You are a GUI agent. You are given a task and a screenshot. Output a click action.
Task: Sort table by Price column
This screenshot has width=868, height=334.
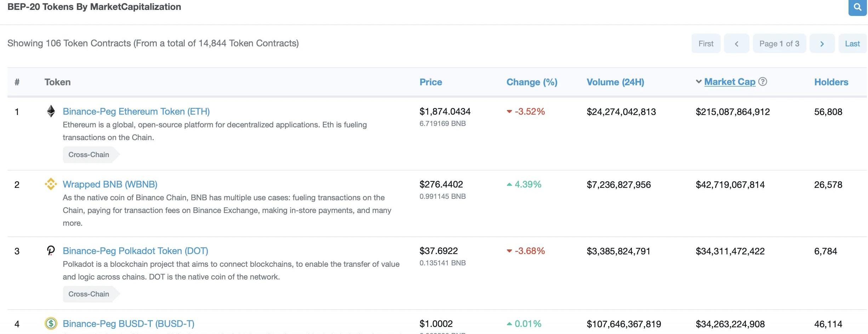(430, 82)
